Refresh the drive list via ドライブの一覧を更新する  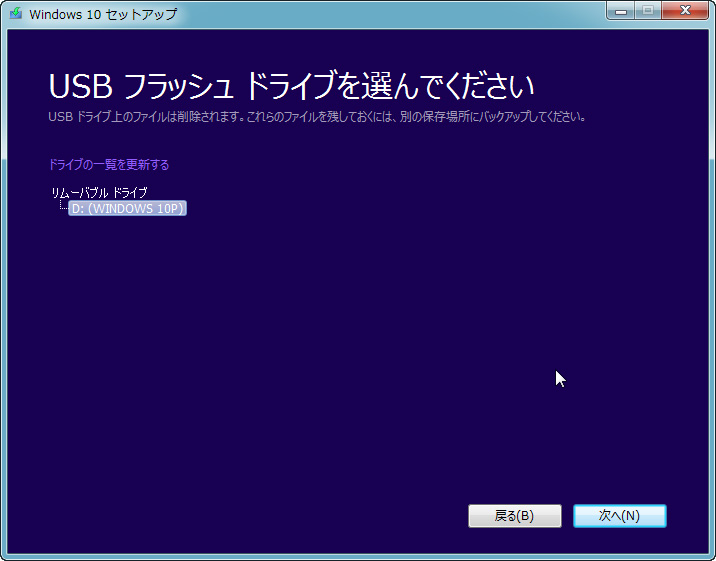pyautogui.click(x=109, y=164)
